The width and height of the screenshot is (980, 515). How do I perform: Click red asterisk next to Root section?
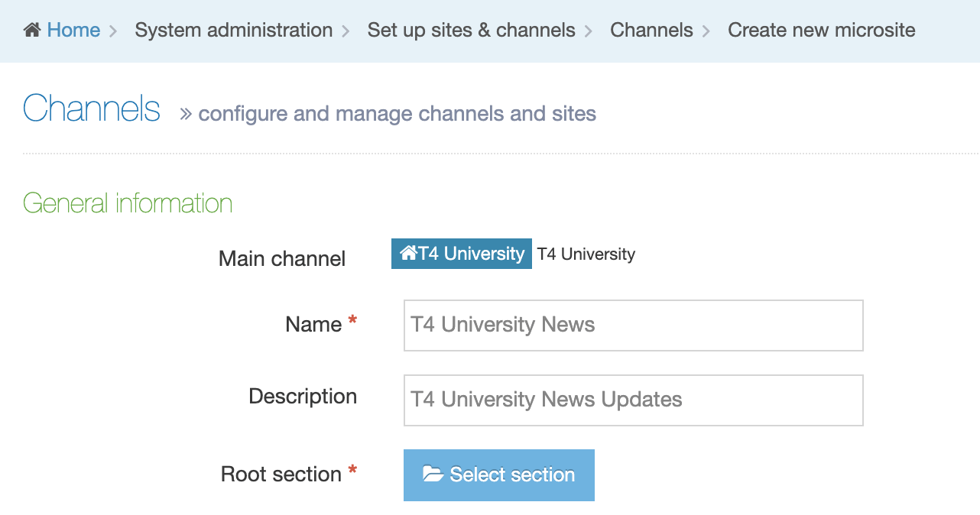352,473
